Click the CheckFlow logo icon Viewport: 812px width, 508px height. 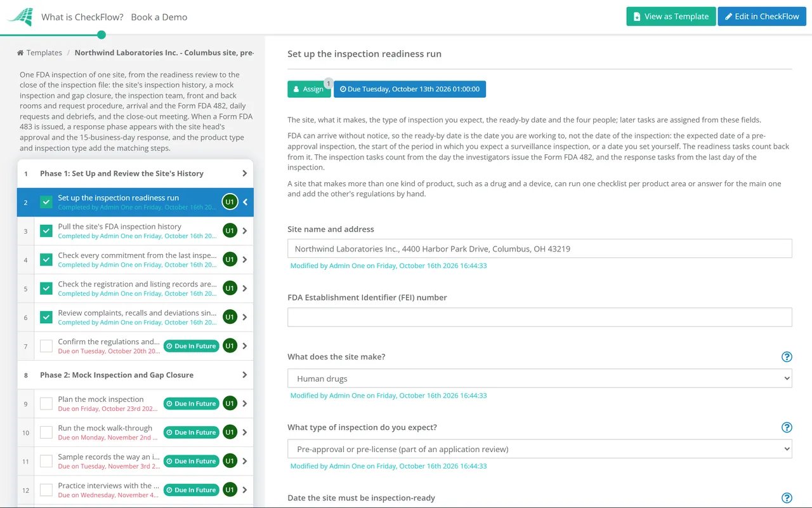point(21,17)
